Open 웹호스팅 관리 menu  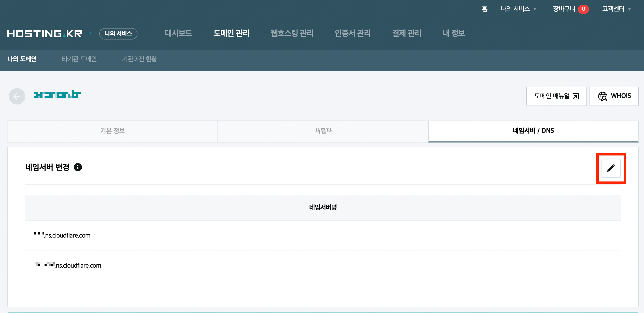[x=292, y=33]
